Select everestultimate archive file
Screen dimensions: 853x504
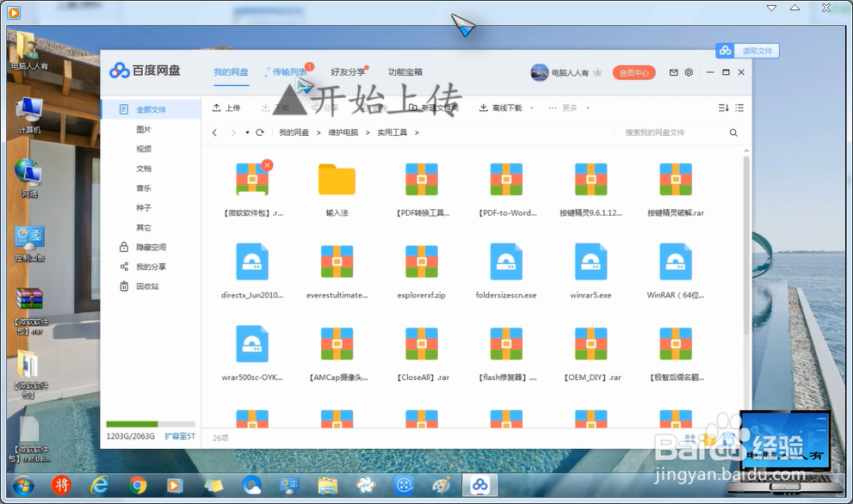point(337,261)
